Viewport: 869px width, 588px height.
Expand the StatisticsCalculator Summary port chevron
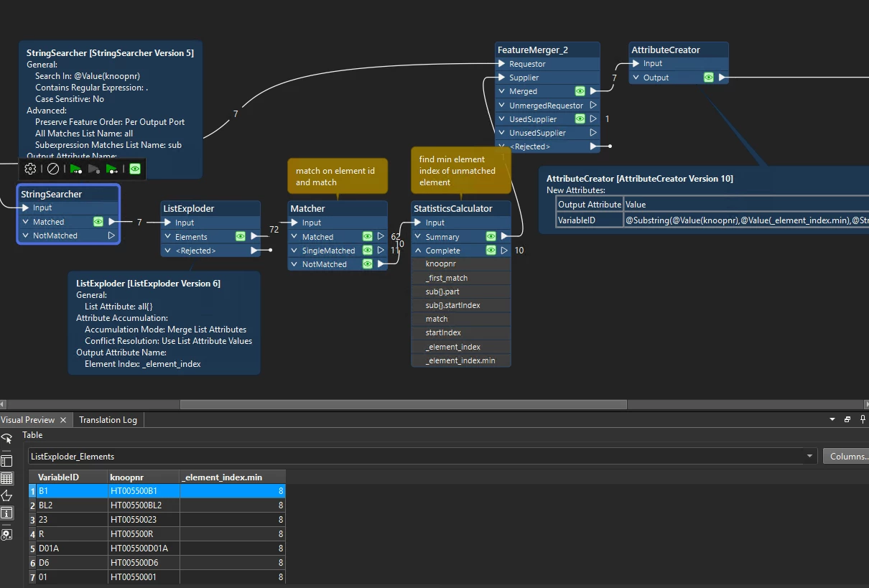(418, 236)
